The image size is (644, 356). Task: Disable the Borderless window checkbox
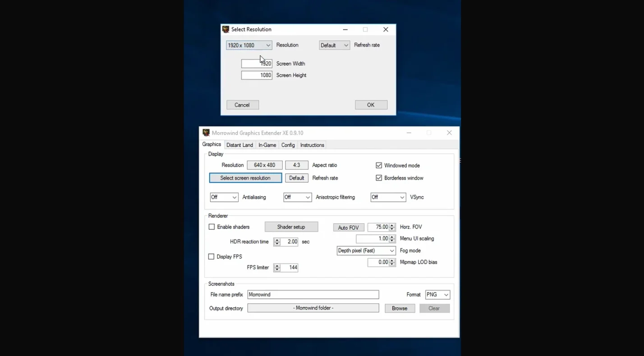click(x=379, y=178)
